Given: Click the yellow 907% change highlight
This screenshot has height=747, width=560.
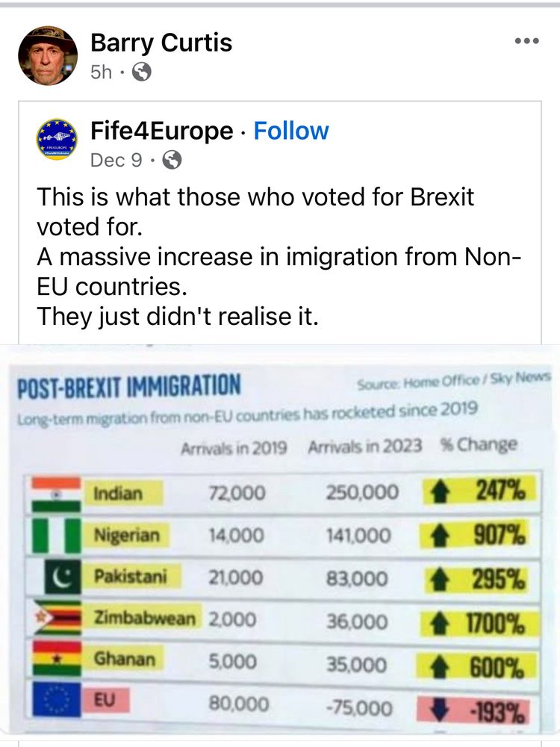Looking at the screenshot, I should click(478, 536).
